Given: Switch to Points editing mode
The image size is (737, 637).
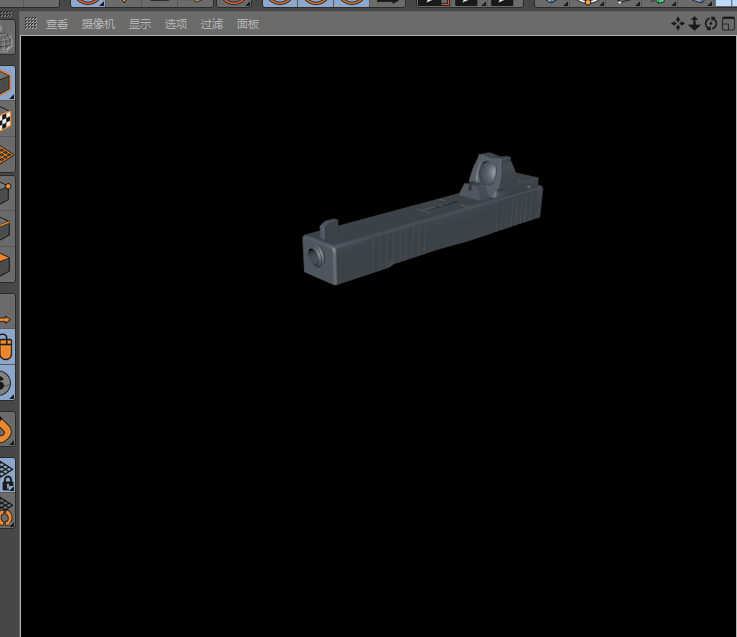Looking at the screenshot, I should pyautogui.click(x=5, y=192).
